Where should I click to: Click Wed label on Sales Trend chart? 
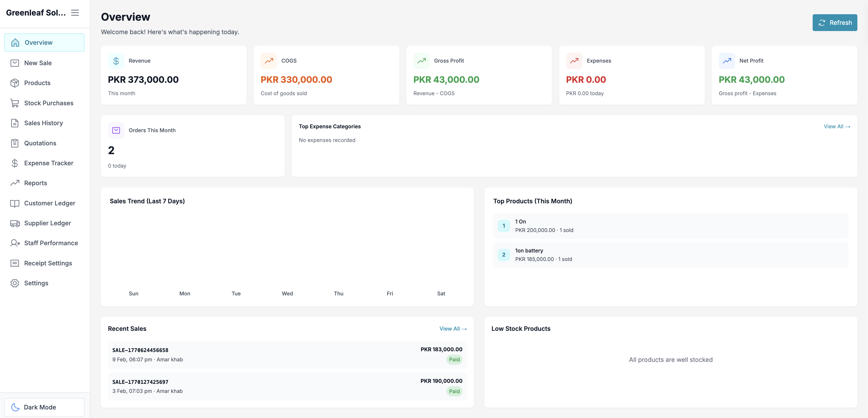click(x=287, y=294)
